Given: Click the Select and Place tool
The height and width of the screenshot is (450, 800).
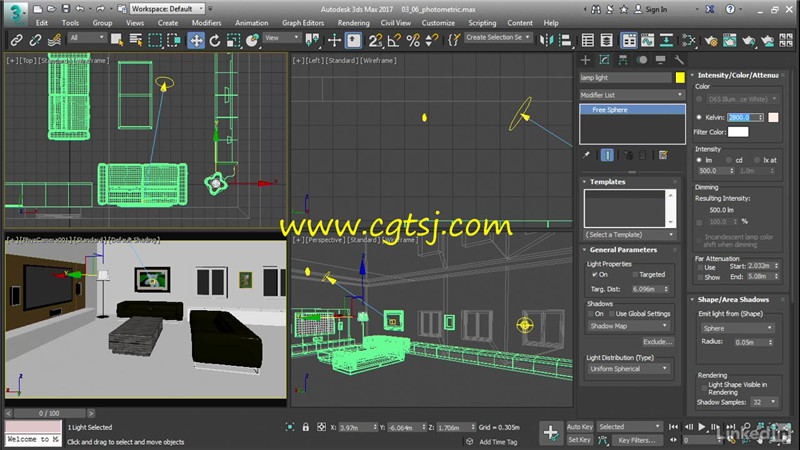Looking at the screenshot, I should (253, 40).
